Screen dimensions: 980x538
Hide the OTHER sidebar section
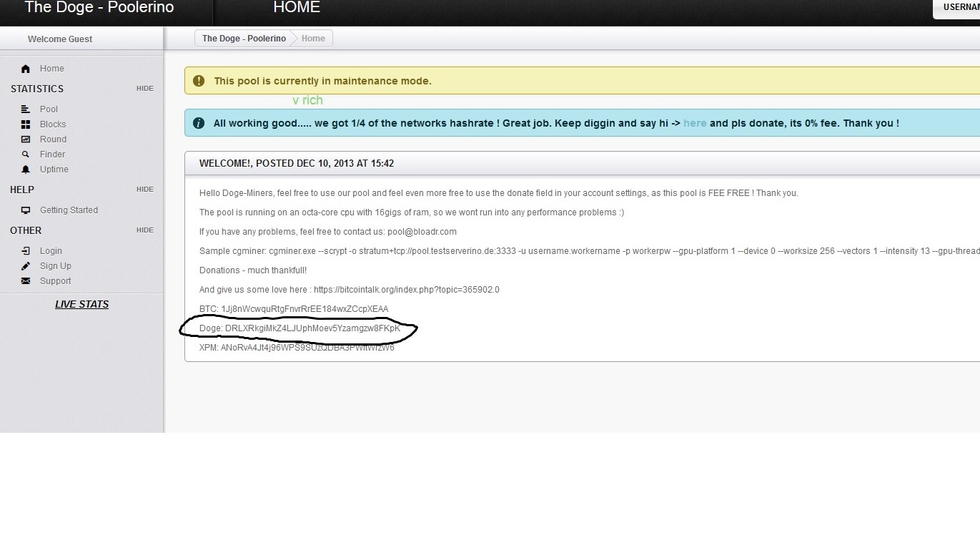coord(145,230)
